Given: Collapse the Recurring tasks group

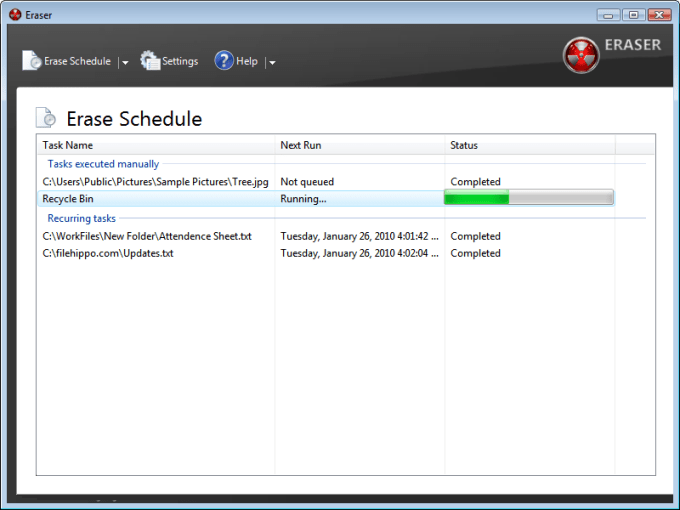Looking at the screenshot, I should click(82, 218).
